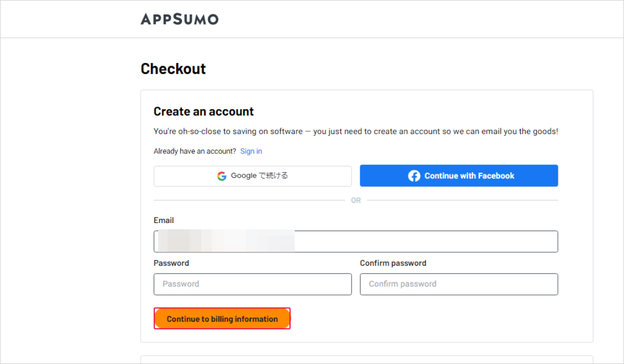Open the "Sign in" link
Screen dimensions: 624x364
pos(251,151)
